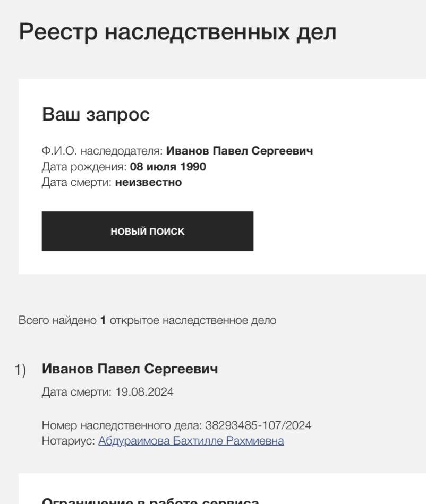426x504 pixels.
Task: Click the Ф.И.О. наследодателя label
Action: pos(102,151)
